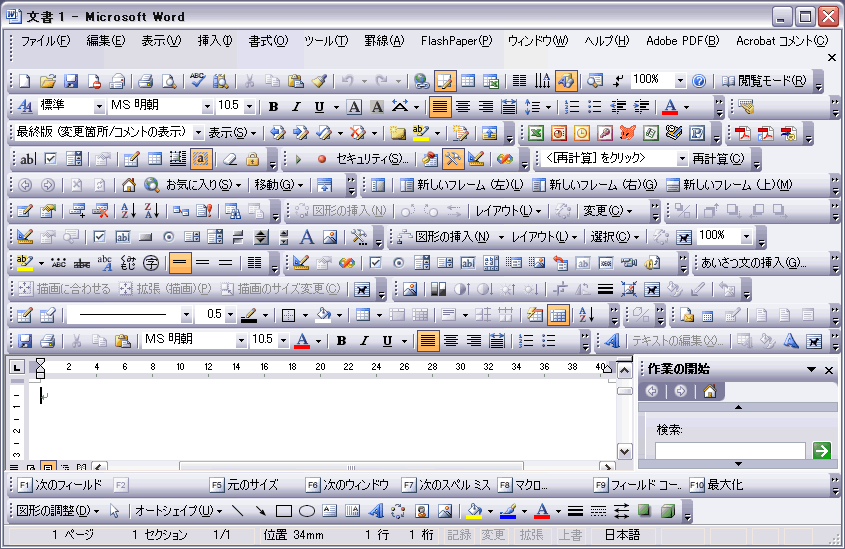
Task: Toggle center alignment in the Formatting toolbar
Action: click(462, 107)
